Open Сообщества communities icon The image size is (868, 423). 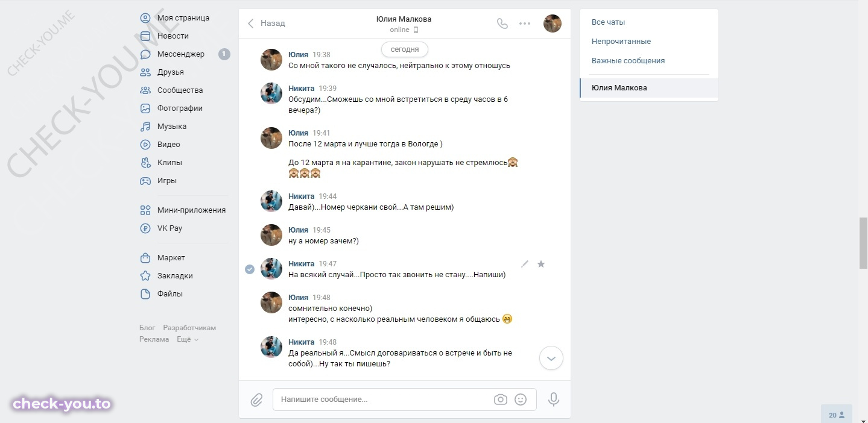[145, 90]
